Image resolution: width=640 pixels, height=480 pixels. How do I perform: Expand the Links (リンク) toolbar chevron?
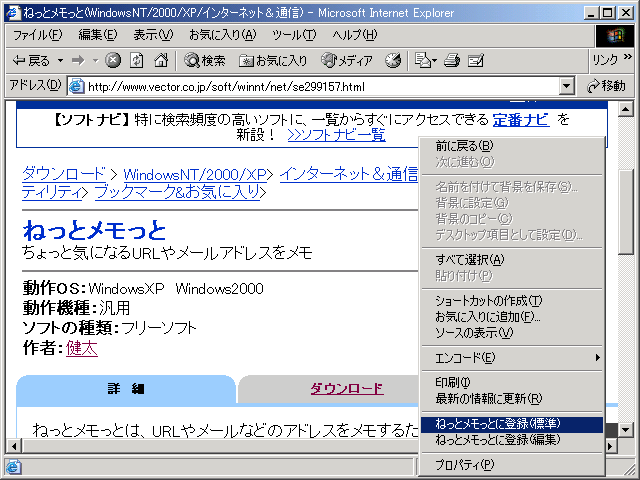(628, 57)
